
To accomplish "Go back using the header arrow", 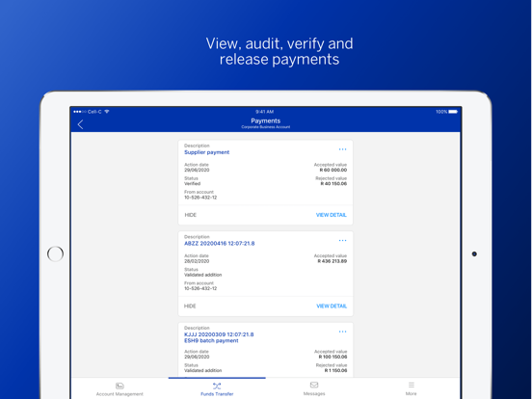I will [x=80, y=124].
